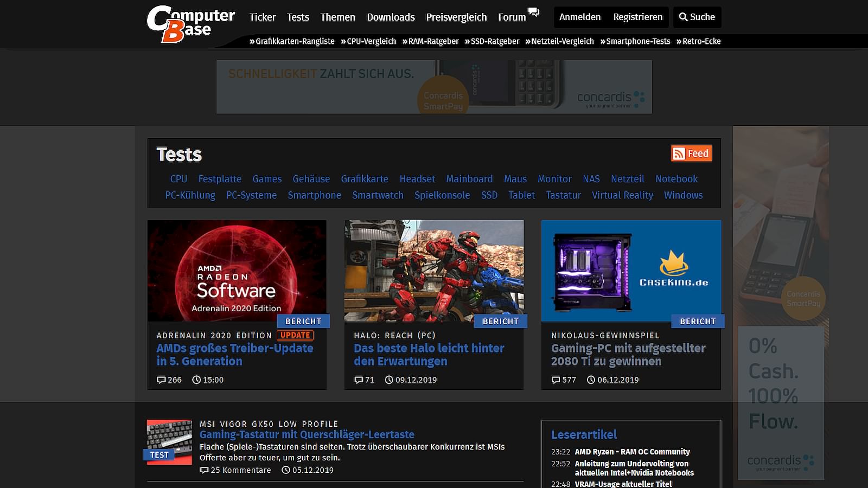Image resolution: width=868 pixels, height=488 pixels.
Task: Filter tests by Festplatte
Action: 220,179
